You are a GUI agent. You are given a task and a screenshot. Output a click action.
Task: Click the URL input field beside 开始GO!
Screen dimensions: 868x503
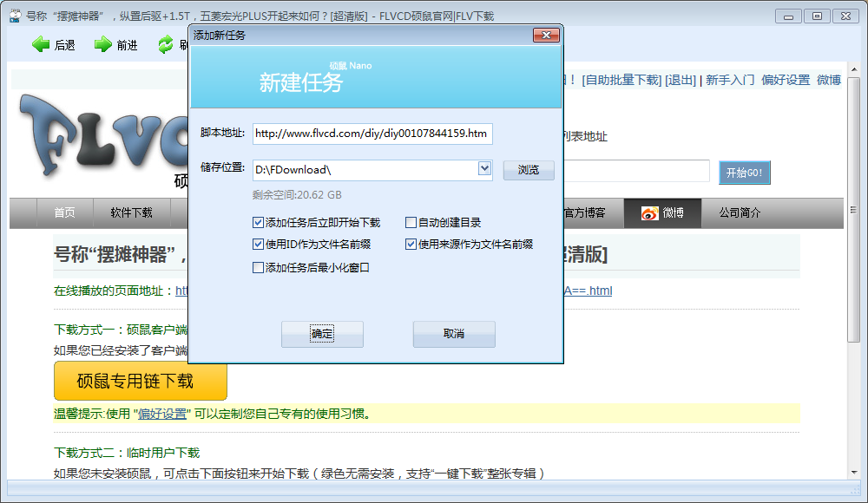636,171
